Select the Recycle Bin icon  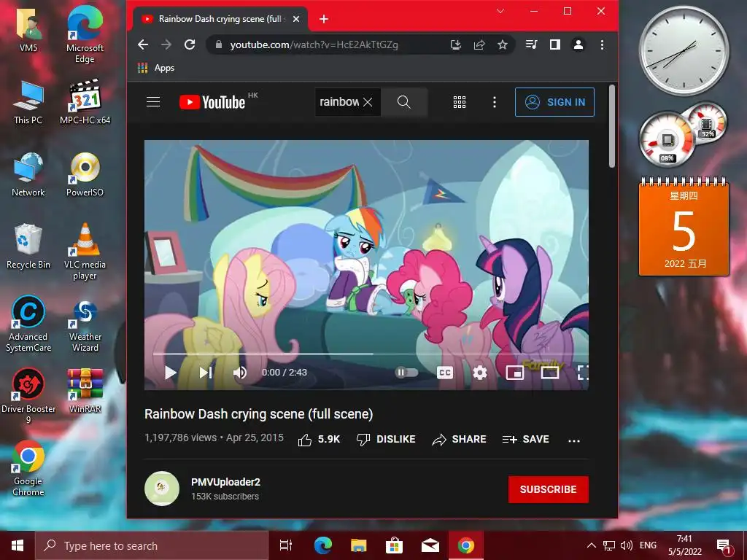(x=28, y=246)
